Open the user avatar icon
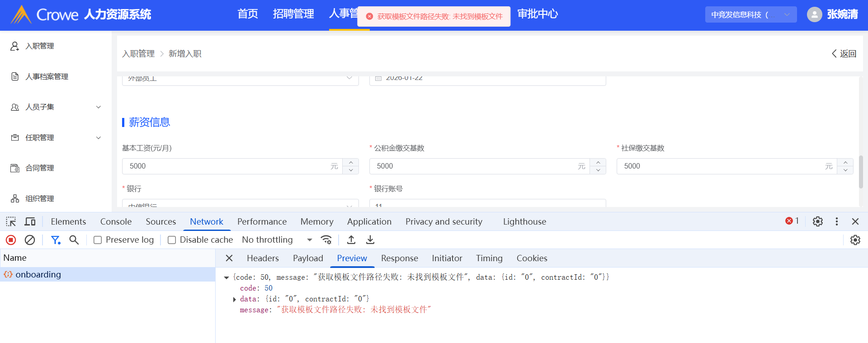868x343 pixels. point(814,14)
